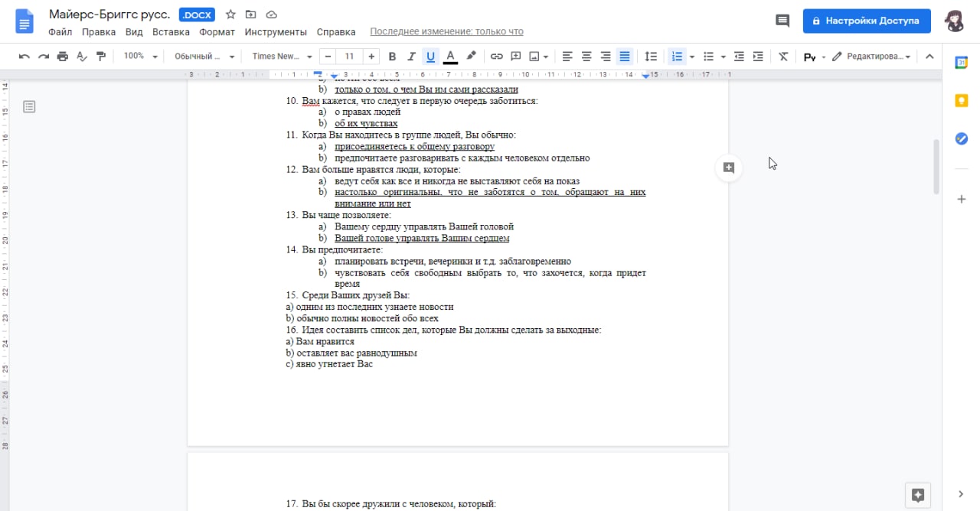Click the undo arrow in toolbar

tap(24, 56)
